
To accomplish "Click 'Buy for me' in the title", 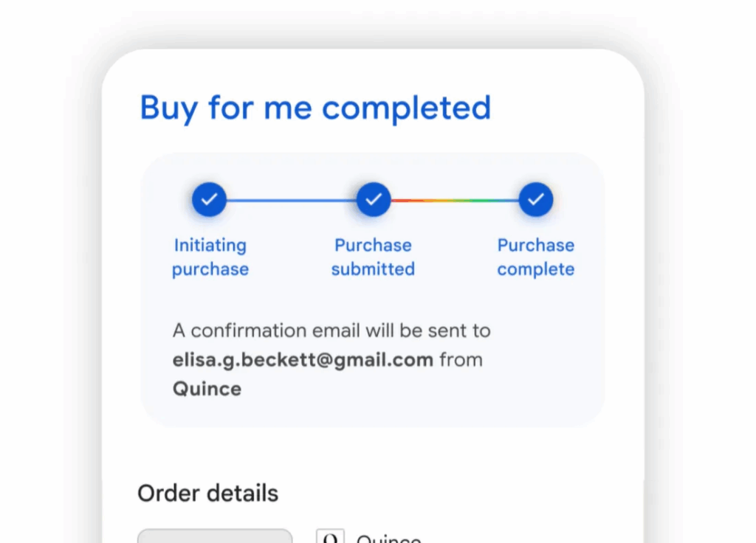I will tap(226, 108).
